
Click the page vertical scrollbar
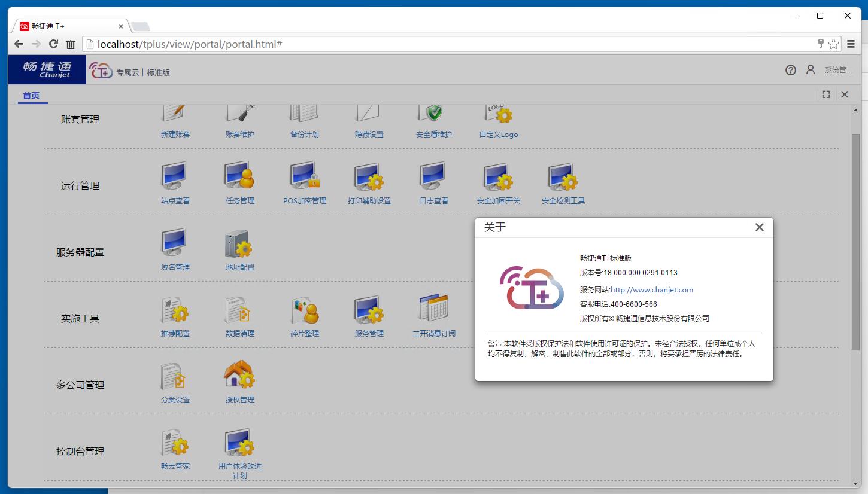click(855, 239)
